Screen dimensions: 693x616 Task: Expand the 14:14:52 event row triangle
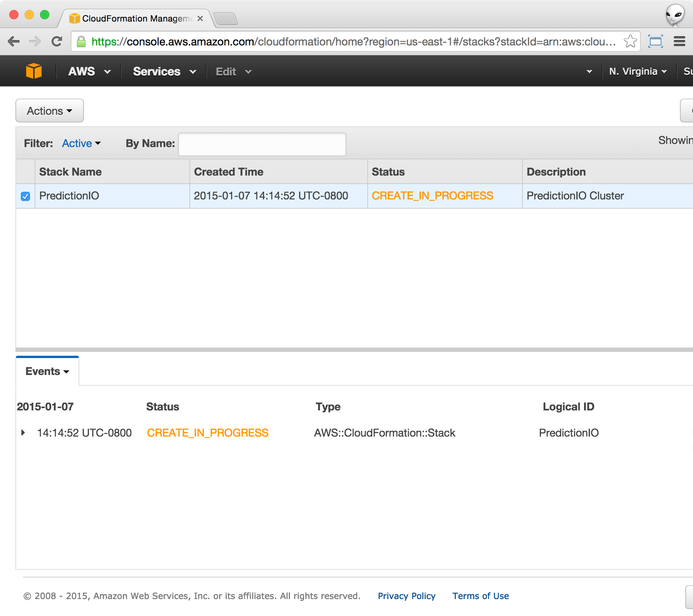point(23,433)
